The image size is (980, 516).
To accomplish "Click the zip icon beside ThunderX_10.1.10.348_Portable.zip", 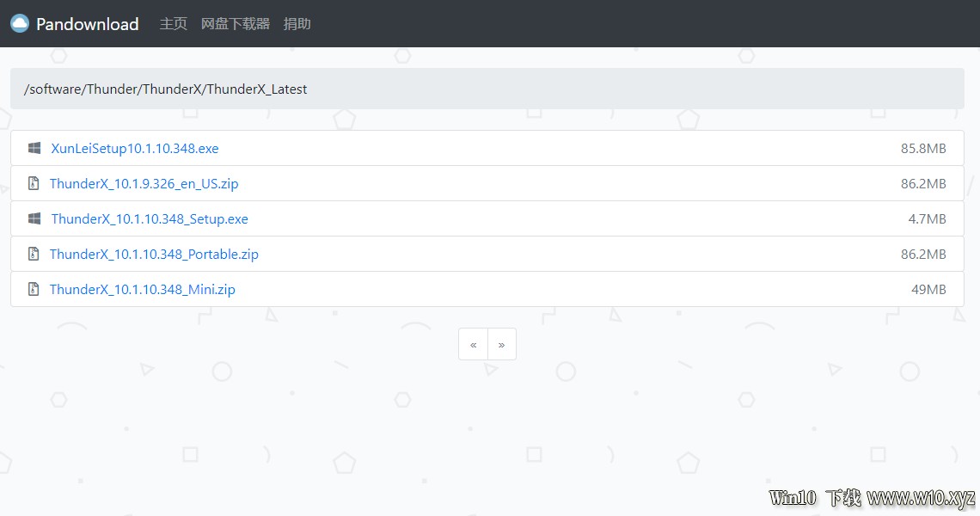I will point(34,254).
